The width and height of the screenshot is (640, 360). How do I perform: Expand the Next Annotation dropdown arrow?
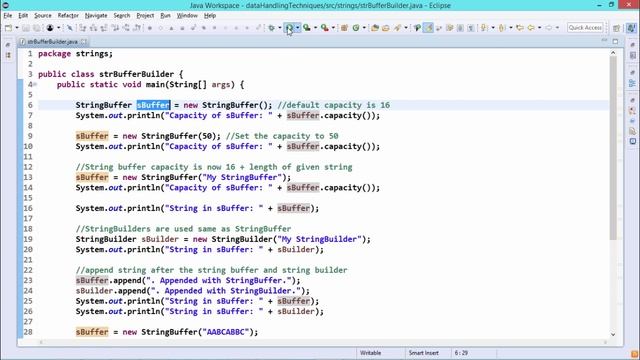(493, 28)
